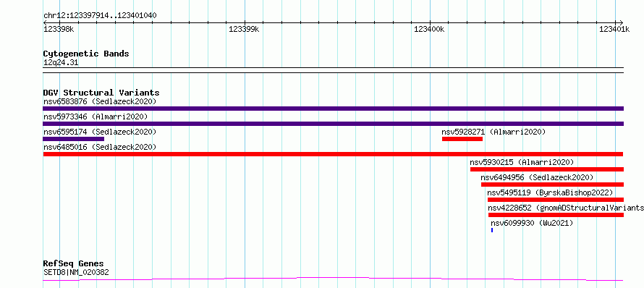Click the SETD8|NM_020382 gene label

point(76,272)
